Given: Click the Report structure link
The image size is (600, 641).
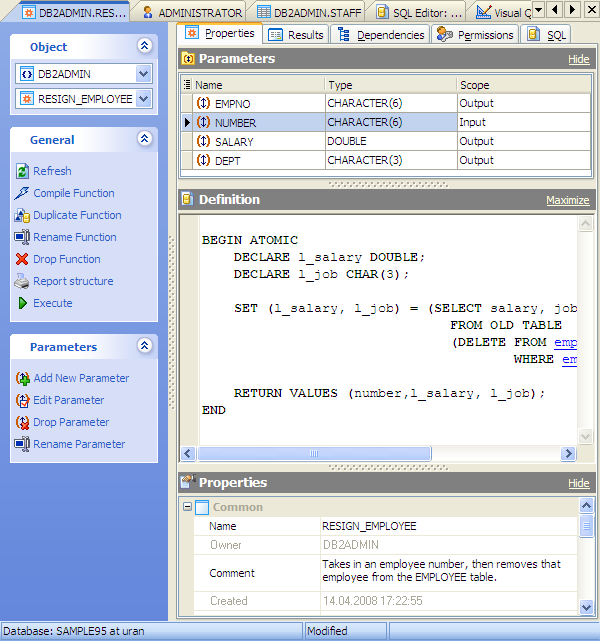Looking at the screenshot, I should 73,281.
